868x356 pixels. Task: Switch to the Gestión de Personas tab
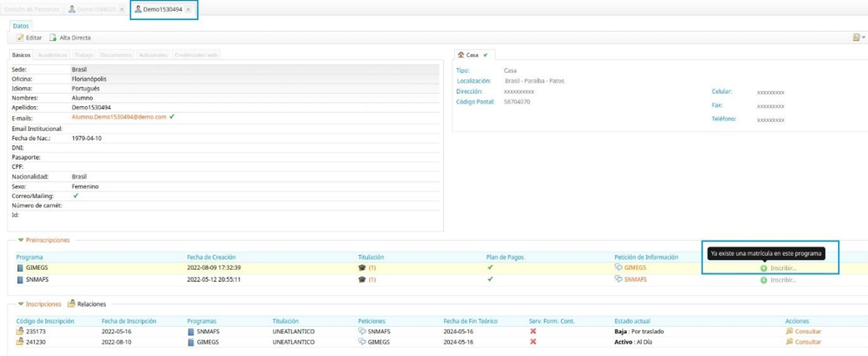[x=32, y=9]
